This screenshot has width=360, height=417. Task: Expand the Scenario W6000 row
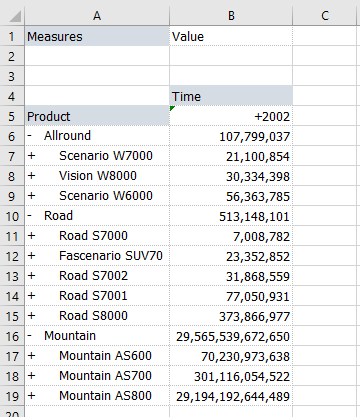[31, 196]
